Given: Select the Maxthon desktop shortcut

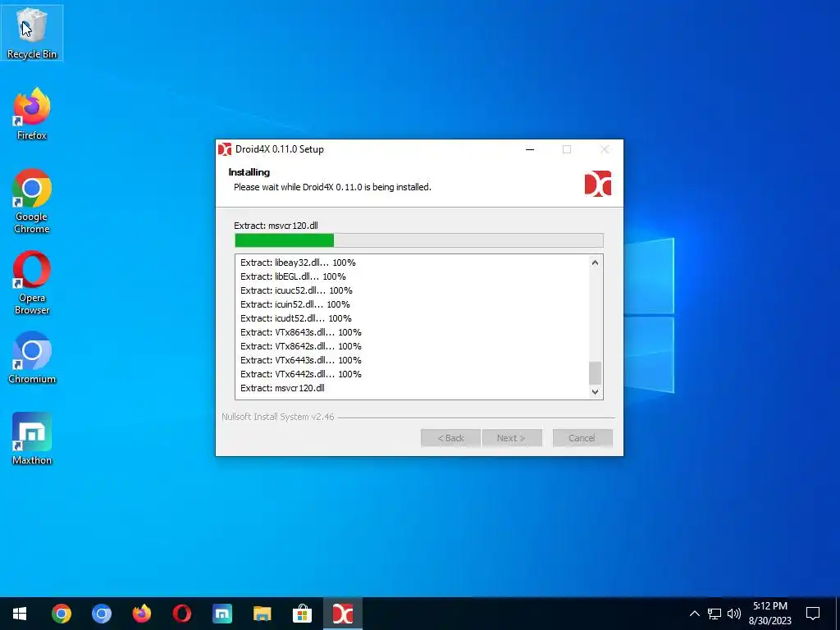Looking at the screenshot, I should pos(32,439).
